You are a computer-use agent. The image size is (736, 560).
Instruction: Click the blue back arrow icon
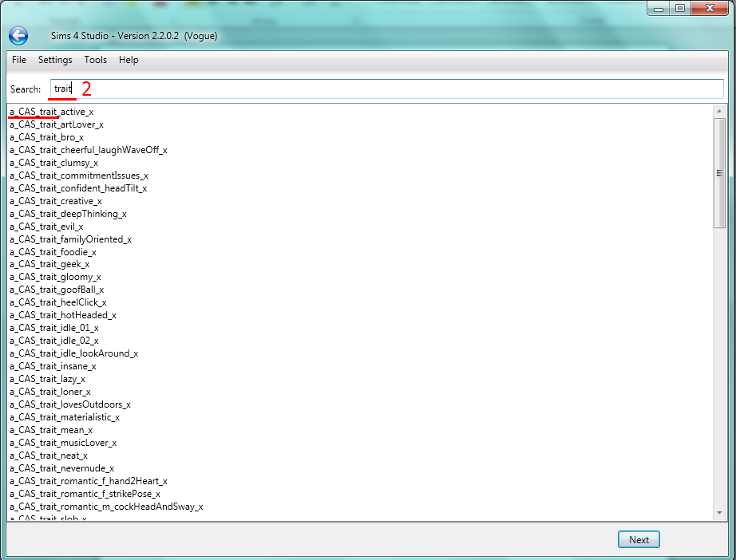(18, 35)
